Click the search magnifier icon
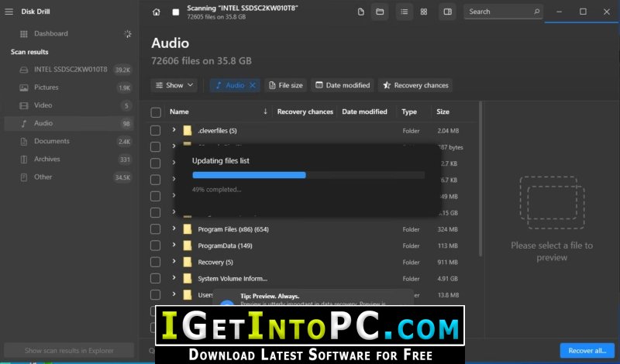Viewport: 620px width, 364px height. click(x=536, y=12)
